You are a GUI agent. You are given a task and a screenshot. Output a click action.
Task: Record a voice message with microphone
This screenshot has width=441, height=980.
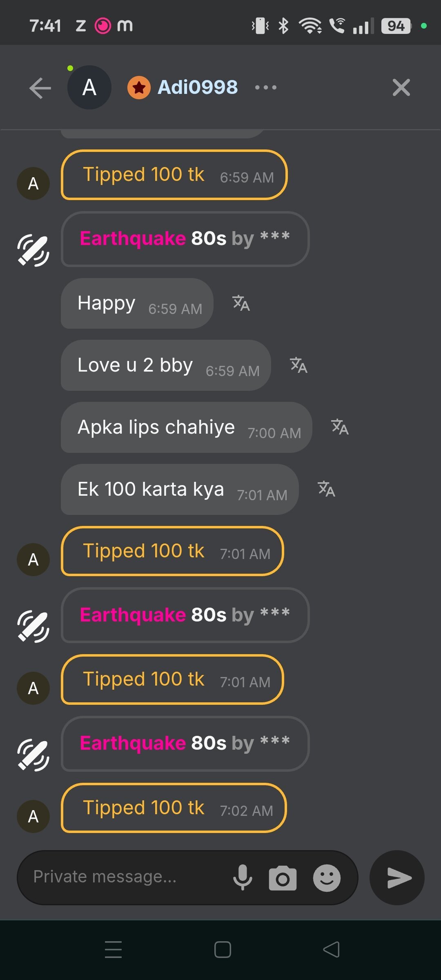click(x=243, y=878)
